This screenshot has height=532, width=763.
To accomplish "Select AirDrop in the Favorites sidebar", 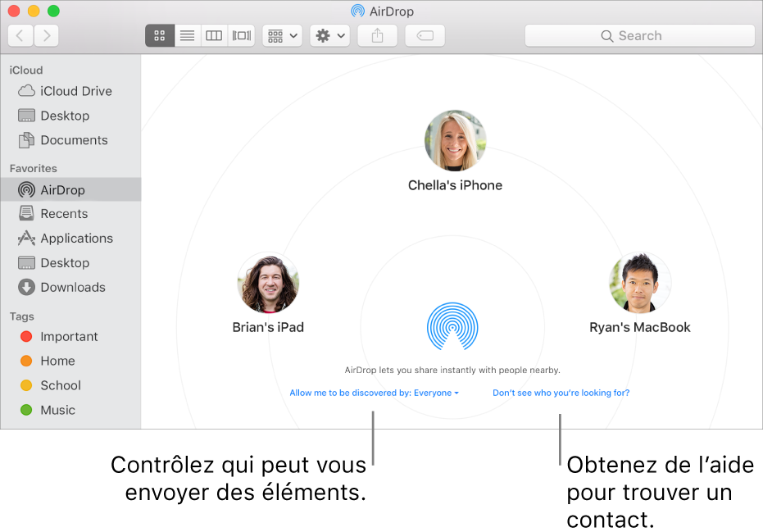I will click(x=70, y=190).
